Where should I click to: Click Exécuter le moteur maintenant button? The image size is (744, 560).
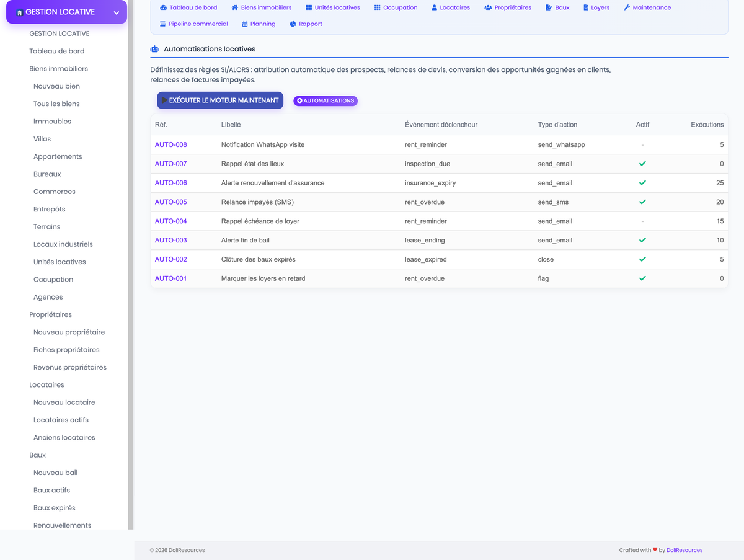(x=220, y=100)
